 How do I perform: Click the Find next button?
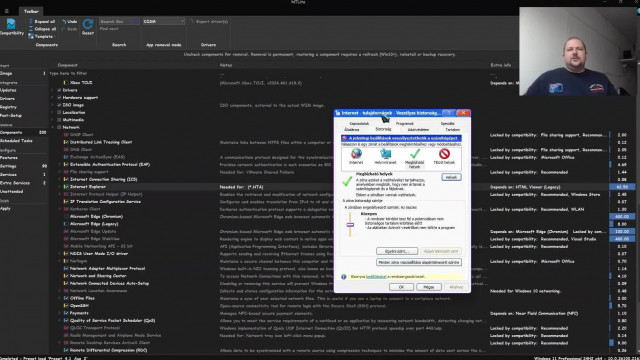point(109,29)
